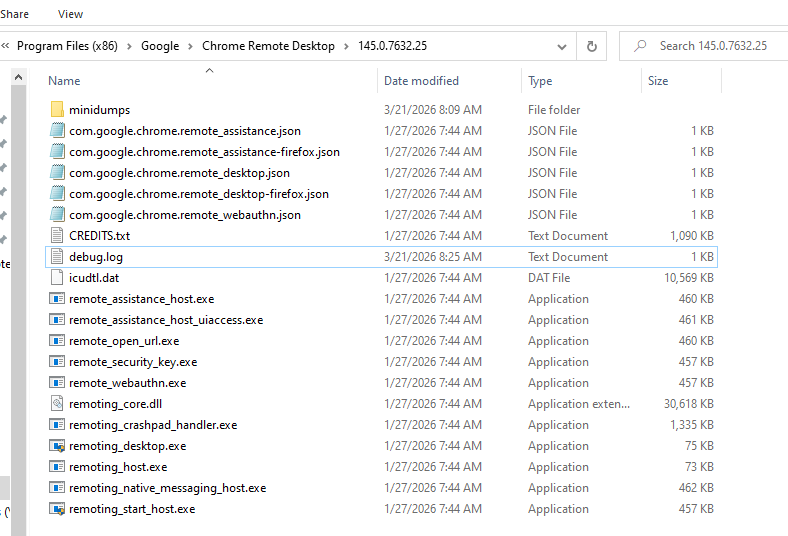Click the 3/21/2026 8:25 AM date cell

tap(433, 257)
